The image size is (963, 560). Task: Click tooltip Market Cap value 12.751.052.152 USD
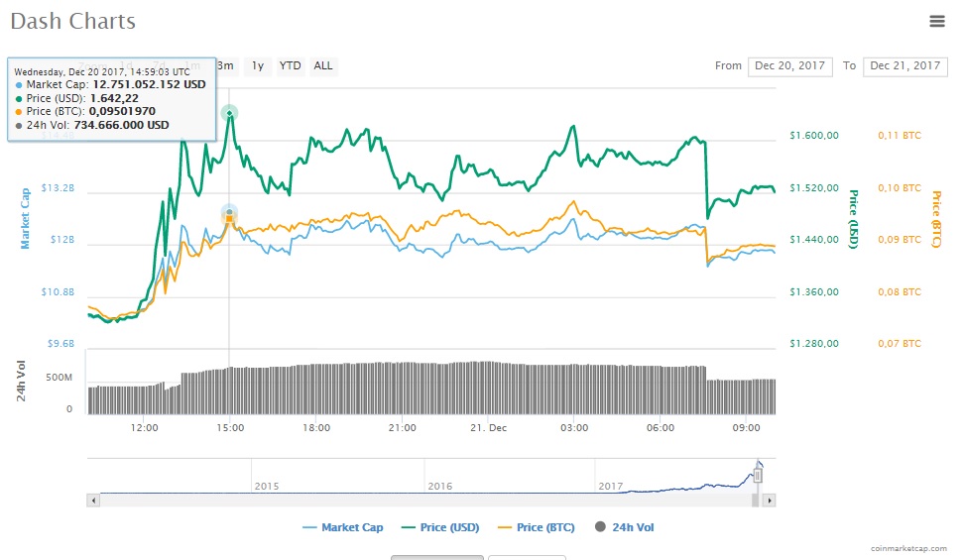tap(149, 84)
